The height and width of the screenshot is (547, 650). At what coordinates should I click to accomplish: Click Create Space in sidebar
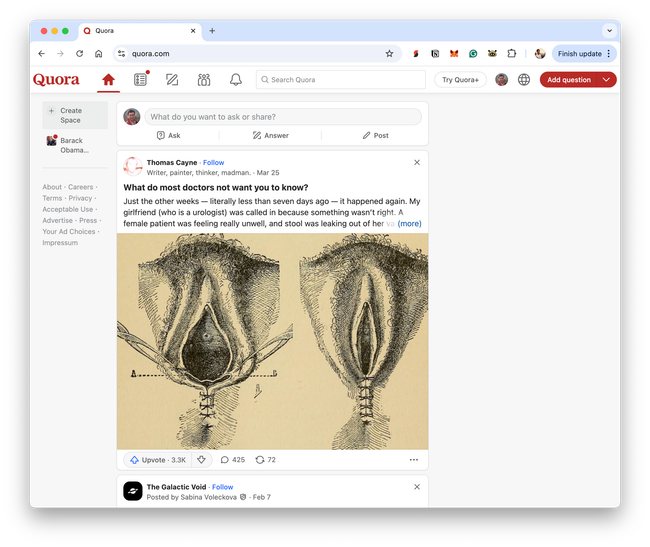pyautogui.click(x=70, y=116)
